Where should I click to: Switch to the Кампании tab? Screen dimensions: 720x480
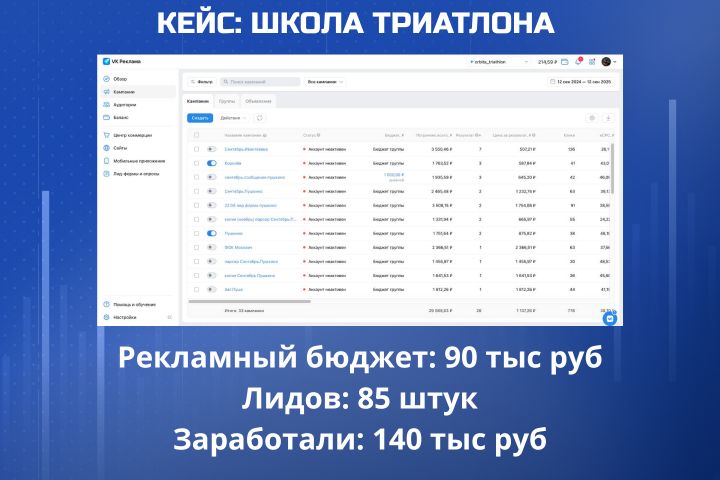(x=198, y=101)
